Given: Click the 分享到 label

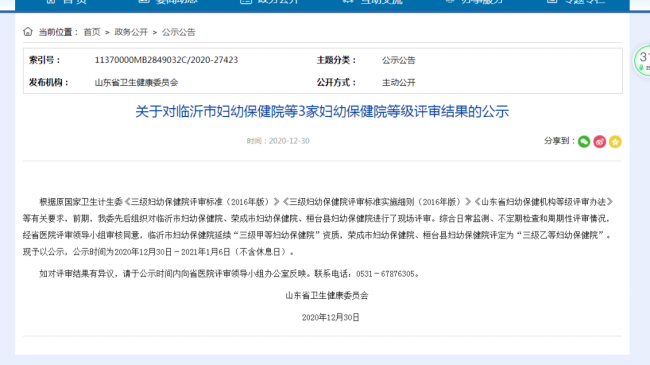Looking at the screenshot, I should (x=559, y=141).
